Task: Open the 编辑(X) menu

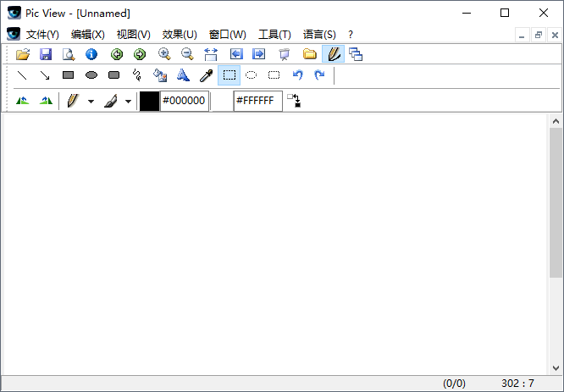Action: click(88, 35)
